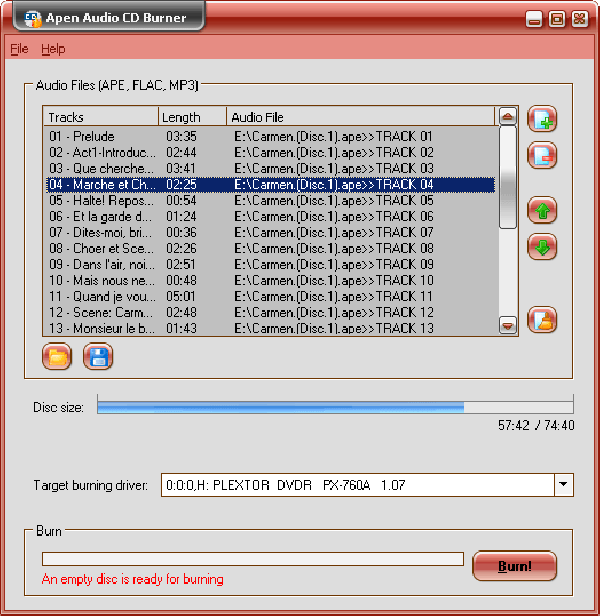This screenshot has height=616, width=600.
Task: Click the Tracks column header
Action: [x=100, y=117]
